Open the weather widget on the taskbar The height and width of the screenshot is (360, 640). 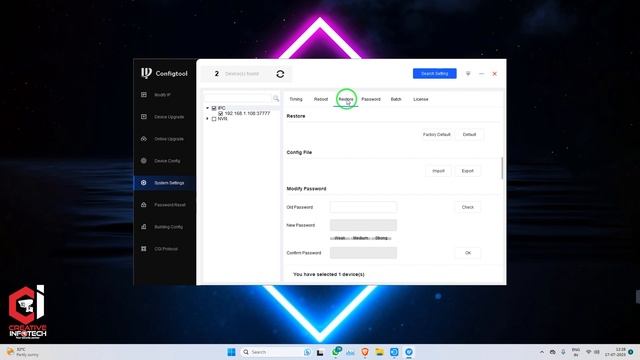22,352
